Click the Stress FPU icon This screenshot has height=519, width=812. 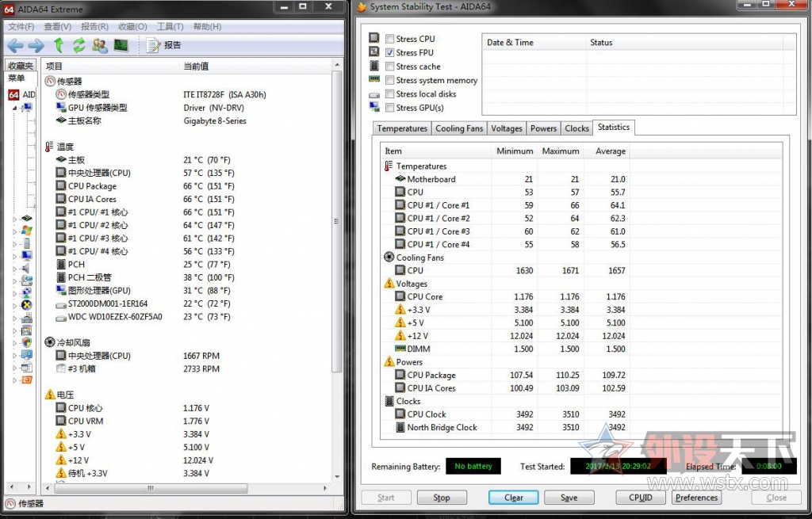point(374,52)
